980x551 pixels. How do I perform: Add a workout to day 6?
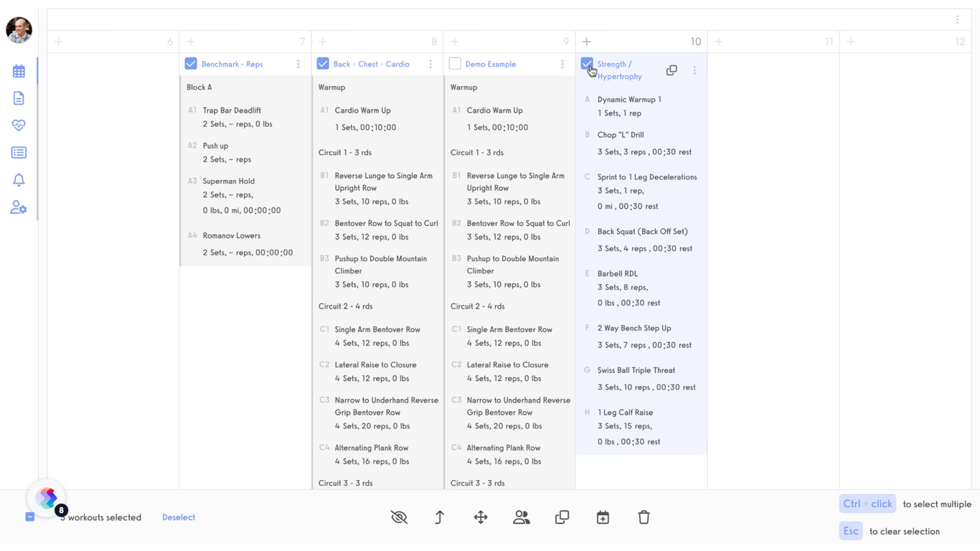pos(59,42)
